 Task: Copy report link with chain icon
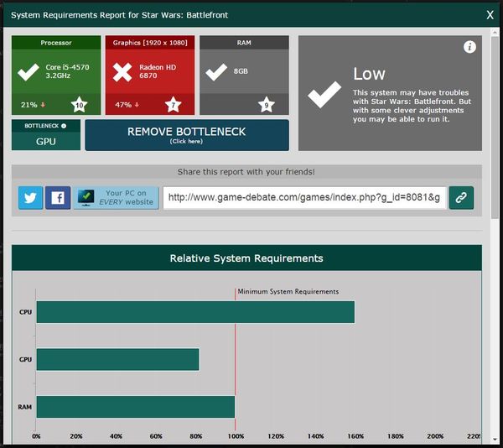tap(461, 198)
